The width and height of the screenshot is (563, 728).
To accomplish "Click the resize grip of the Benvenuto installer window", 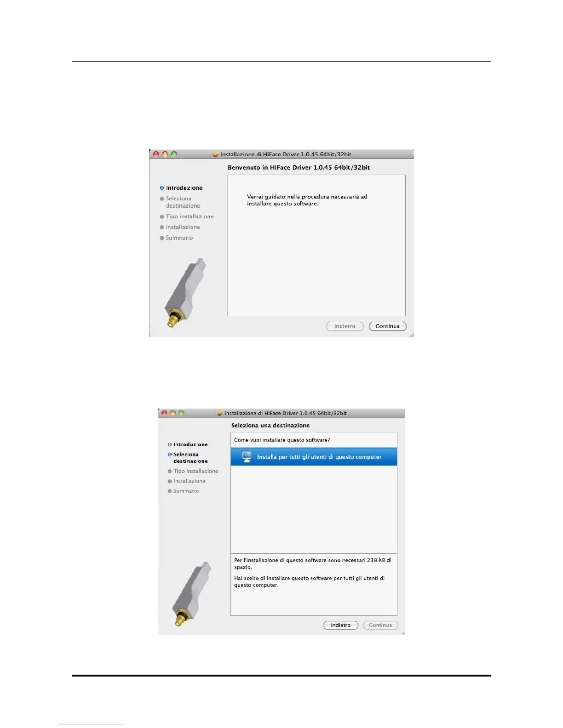I will coord(411,335).
